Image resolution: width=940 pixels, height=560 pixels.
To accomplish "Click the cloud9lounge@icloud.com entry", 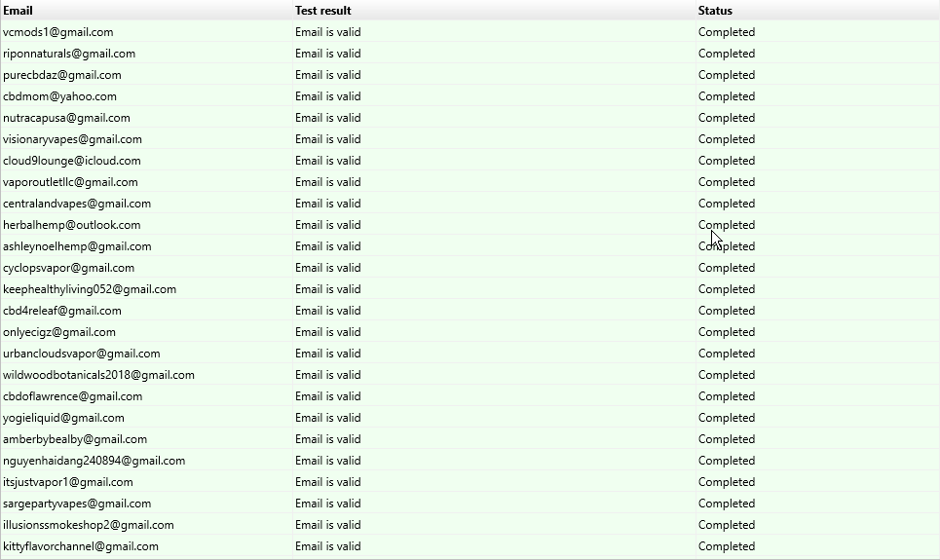I will (72, 161).
